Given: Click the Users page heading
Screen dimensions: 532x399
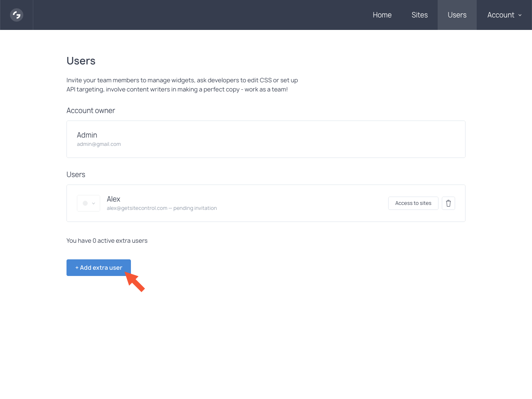Looking at the screenshot, I should [x=81, y=61].
